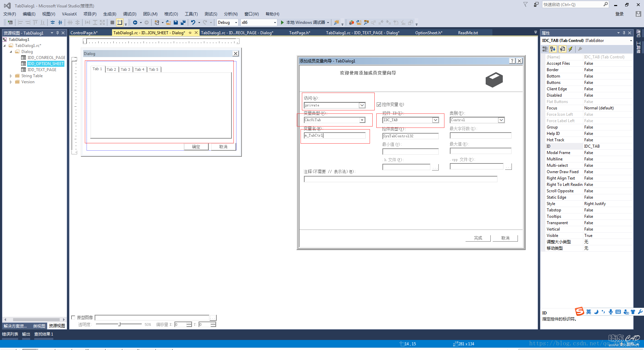Open the VAssistX menu
This screenshot has height=350, width=644.
coord(69,14)
